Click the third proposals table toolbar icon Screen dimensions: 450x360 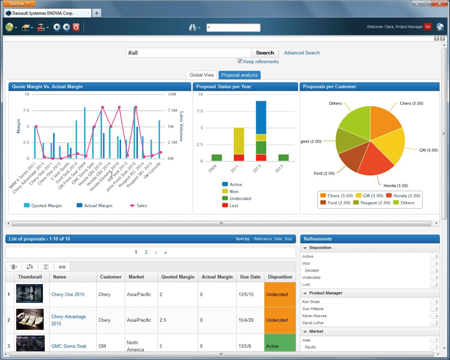pos(46,267)
